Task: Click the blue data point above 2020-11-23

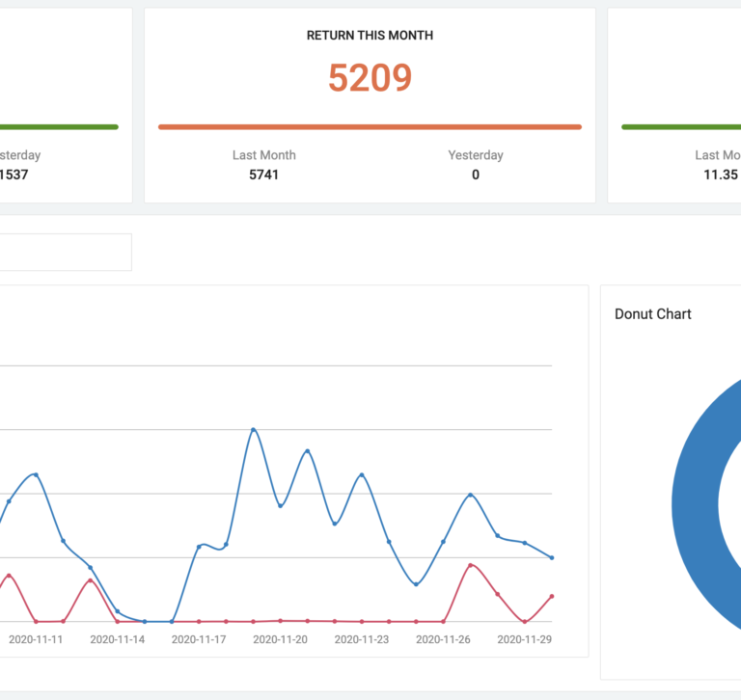Action: [x=362, y=475]
